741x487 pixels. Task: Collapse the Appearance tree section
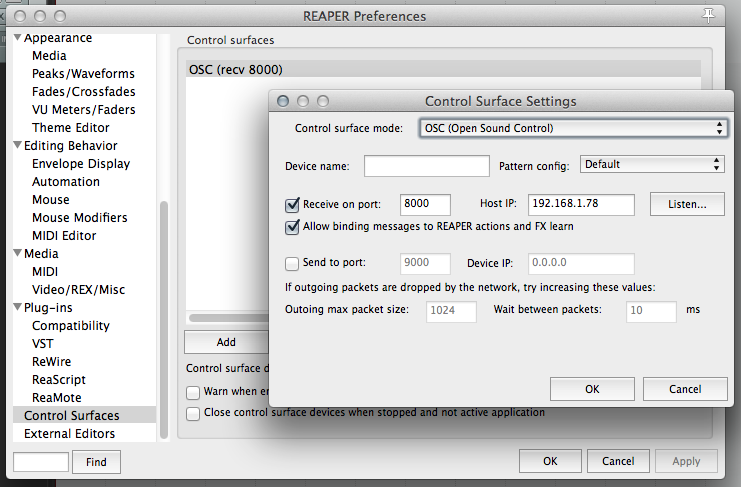[x=18, y=37]
